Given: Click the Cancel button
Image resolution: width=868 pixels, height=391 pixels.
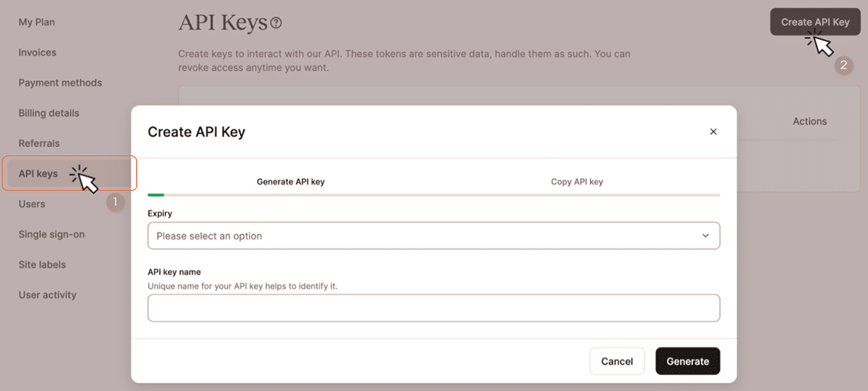Looking at the screenshot, I should 617,361.
